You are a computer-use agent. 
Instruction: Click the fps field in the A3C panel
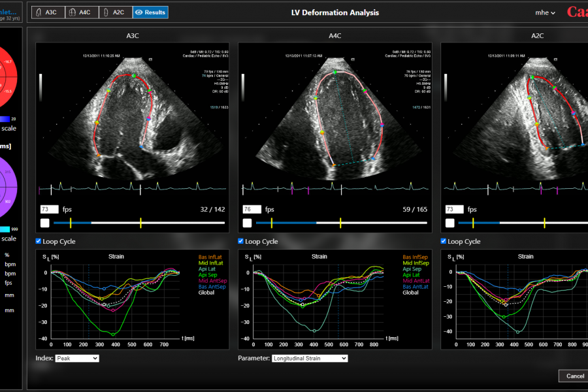point(49,209)
